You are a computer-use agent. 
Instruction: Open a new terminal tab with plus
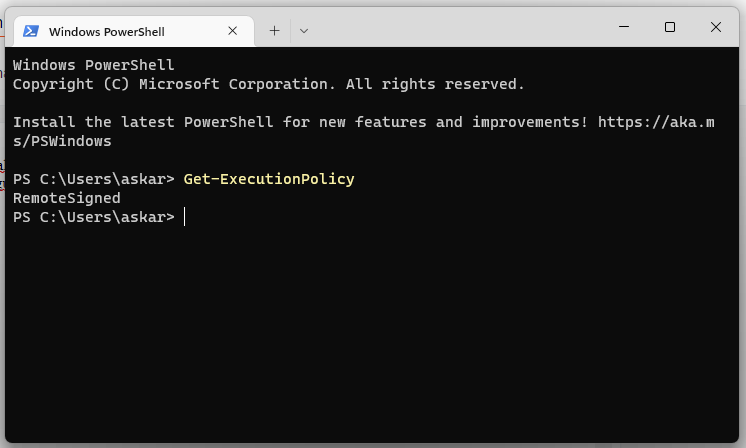(275, 31)
